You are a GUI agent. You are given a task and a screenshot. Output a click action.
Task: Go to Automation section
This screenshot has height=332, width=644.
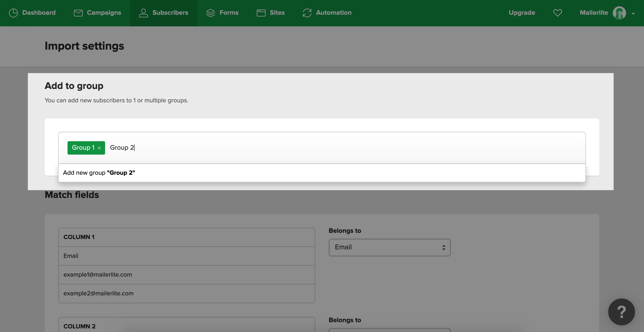pyautogui.click(x=333, y=13)
